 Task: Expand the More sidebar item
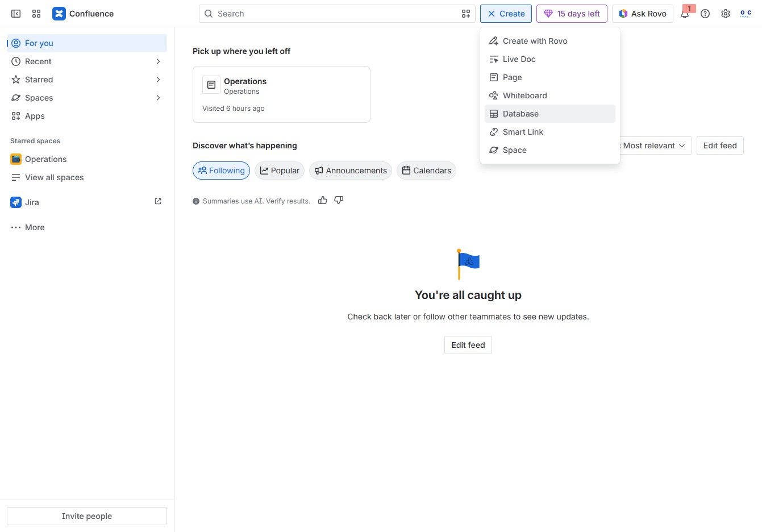point(87,227)
